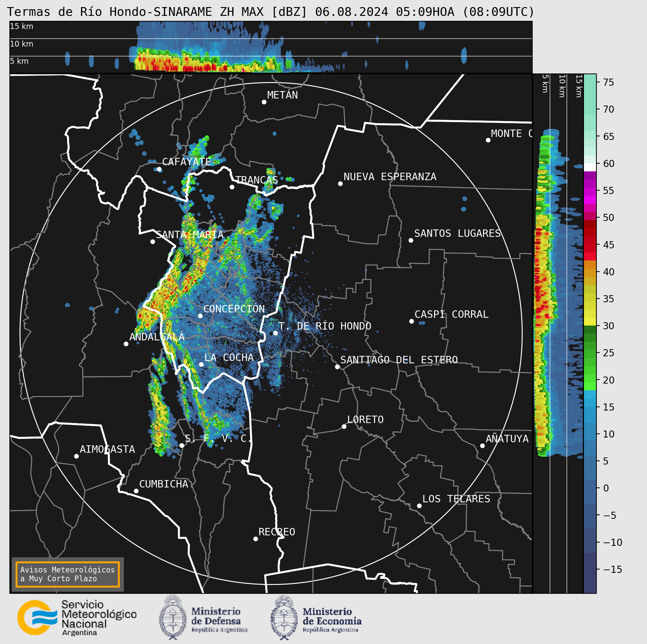Select the MONTE Q label at map edge

coord(511,134)
